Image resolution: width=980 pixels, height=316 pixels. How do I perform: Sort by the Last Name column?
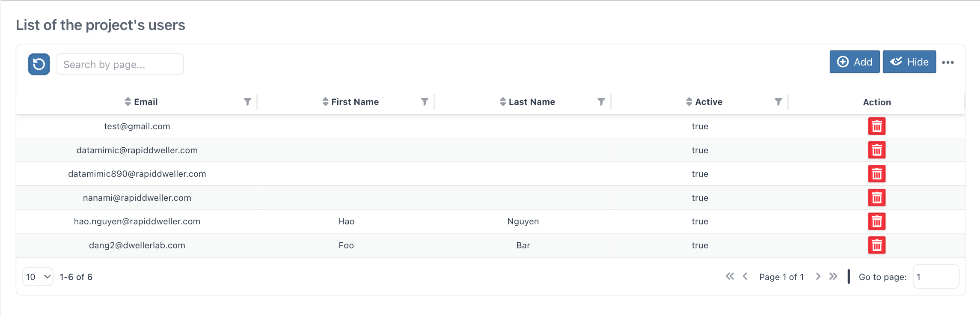[x=503, y=102]
